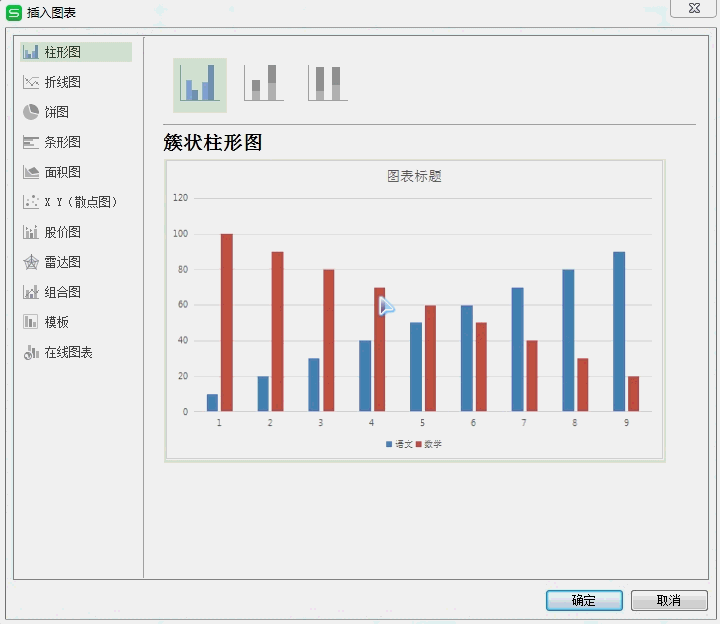Click the 图表标题 chart title in preview
Image resolution: width=720 pixels, height=624 pixels.
coord(414,176)
